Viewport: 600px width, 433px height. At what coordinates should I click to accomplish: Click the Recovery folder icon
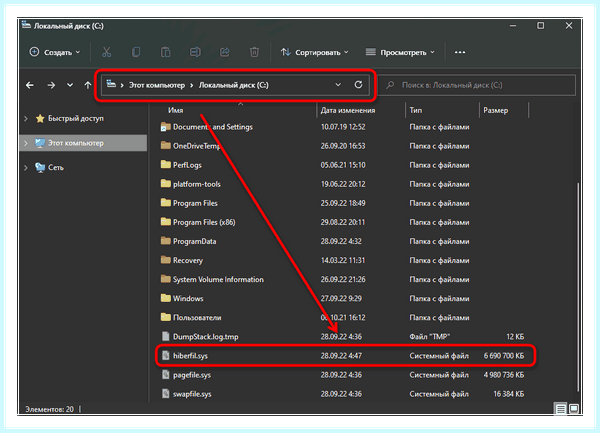(166, 260)
